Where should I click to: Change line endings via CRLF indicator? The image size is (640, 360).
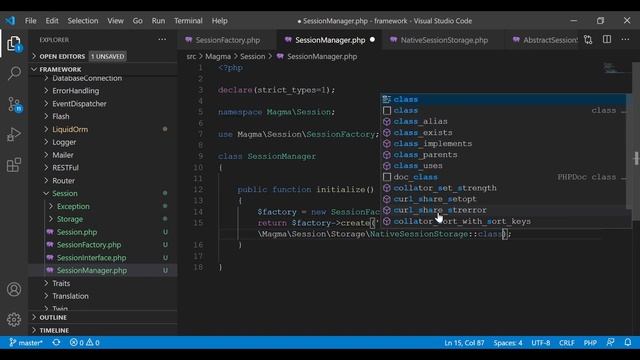point(567,342)
